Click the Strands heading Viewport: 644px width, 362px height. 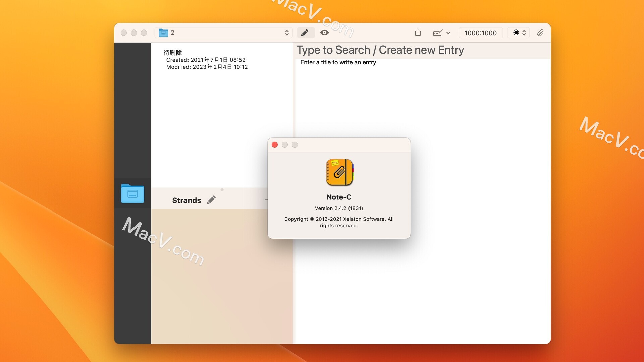click(186, 200)
